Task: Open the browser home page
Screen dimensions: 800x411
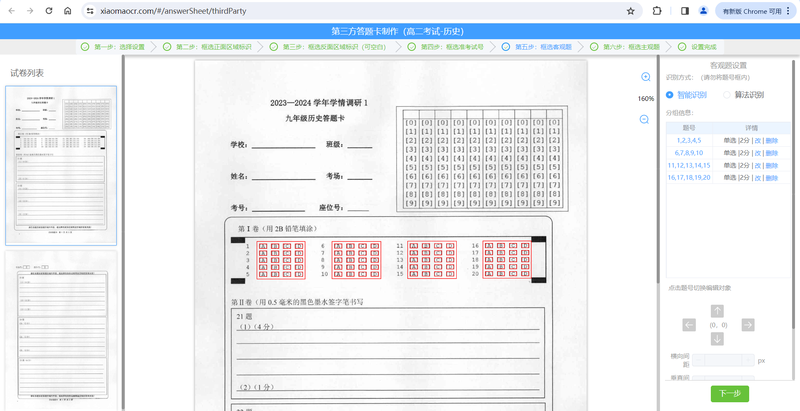Action: pyautogui.click(x=67, y=11)
